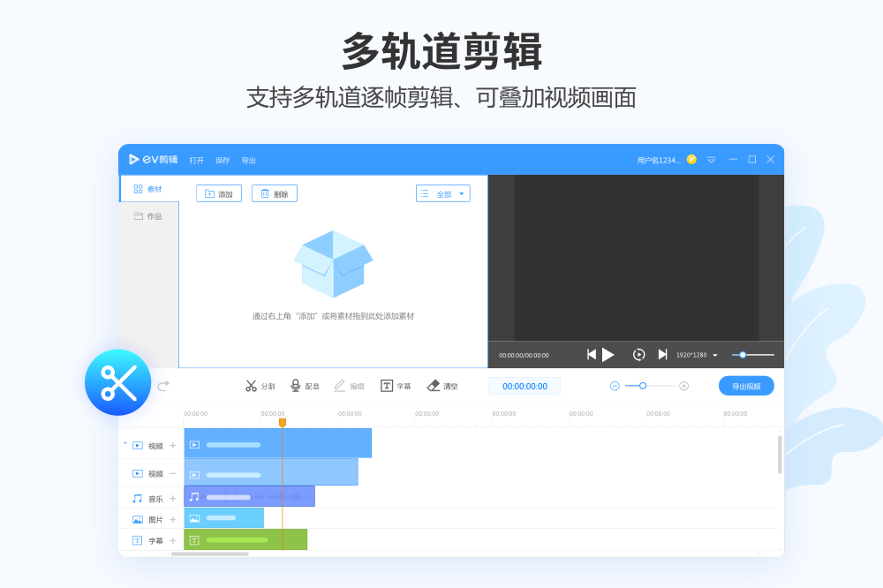Click the orange playhead marker
Screen dimensions: 883x588
[283, 422]
